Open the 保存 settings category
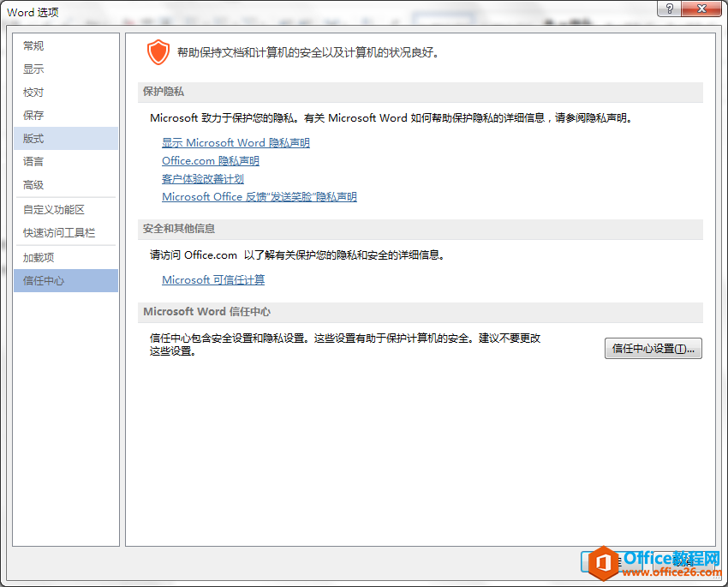 (65, 115)
